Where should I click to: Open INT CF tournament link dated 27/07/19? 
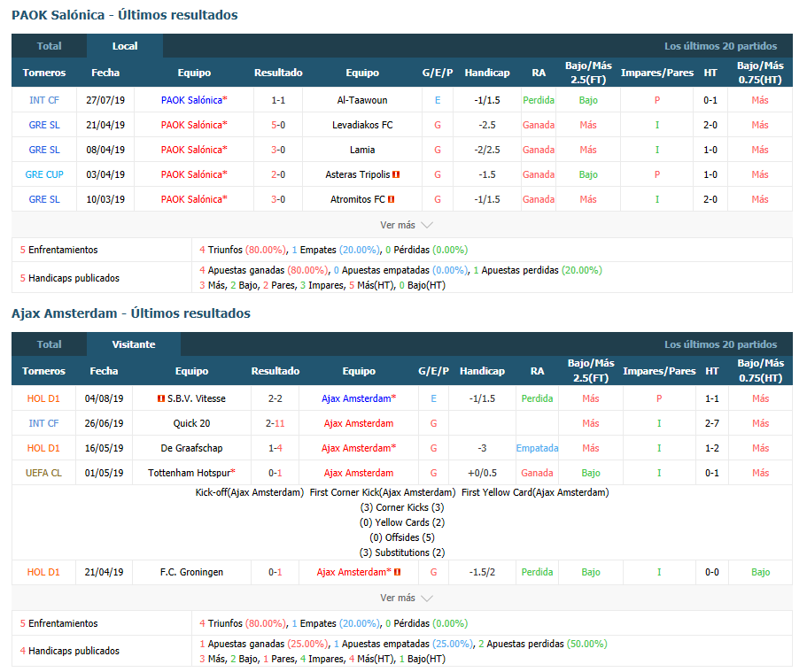point(44,100)
